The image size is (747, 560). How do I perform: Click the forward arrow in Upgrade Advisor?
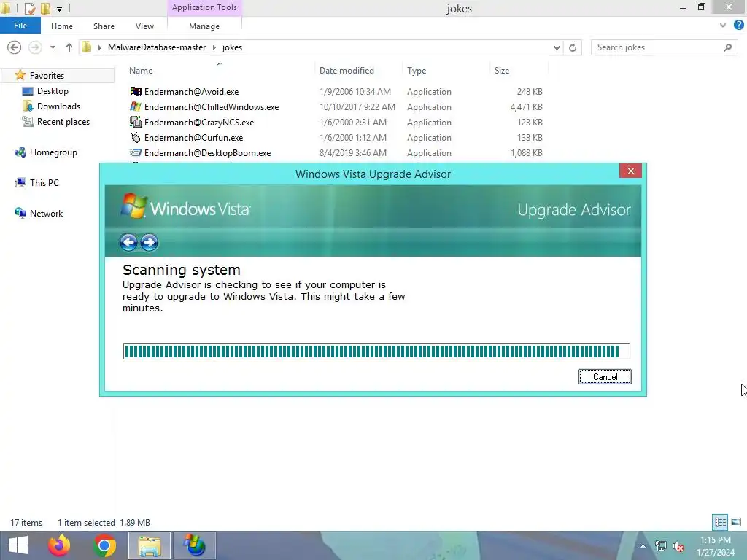[x=149, y=242]
